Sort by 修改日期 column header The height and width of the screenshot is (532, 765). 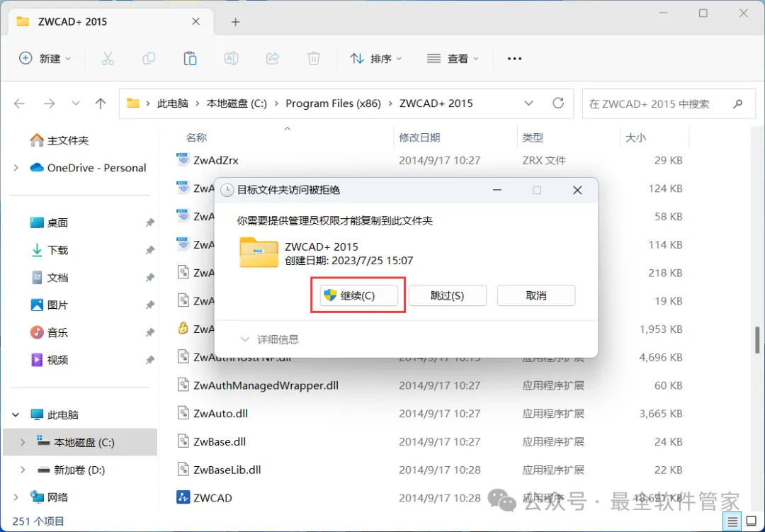(x=419, y=137)
